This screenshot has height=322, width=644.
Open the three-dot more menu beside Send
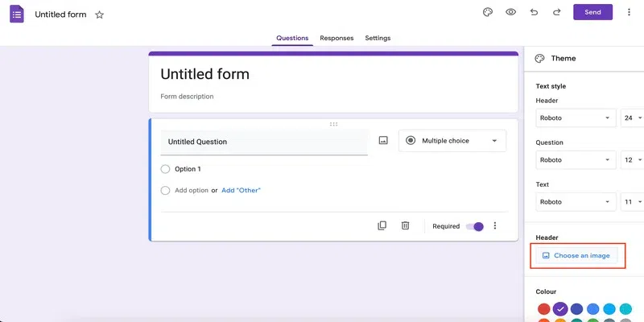click(629, 12)
